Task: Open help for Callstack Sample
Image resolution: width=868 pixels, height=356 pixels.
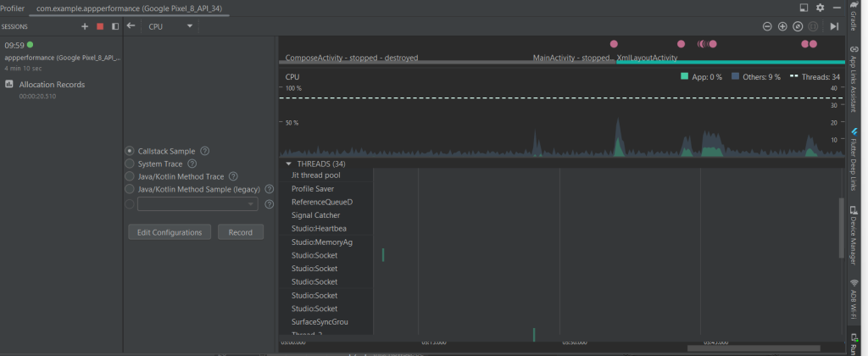Action: coord(205,151)
